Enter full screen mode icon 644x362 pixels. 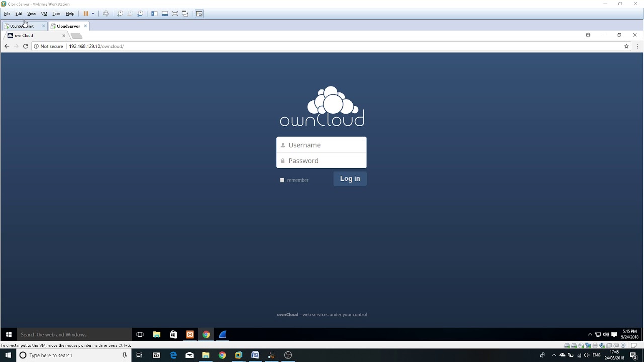175,14
